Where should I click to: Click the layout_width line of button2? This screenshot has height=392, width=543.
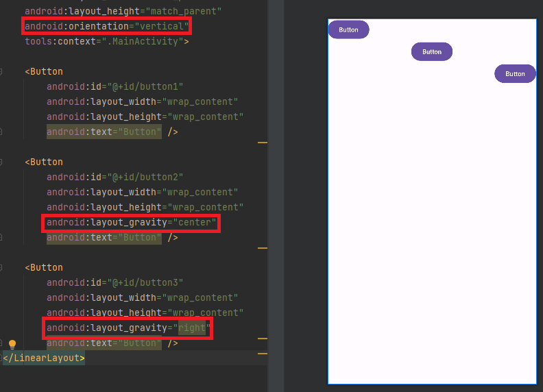pyautogui.click(x=143, y=192)
